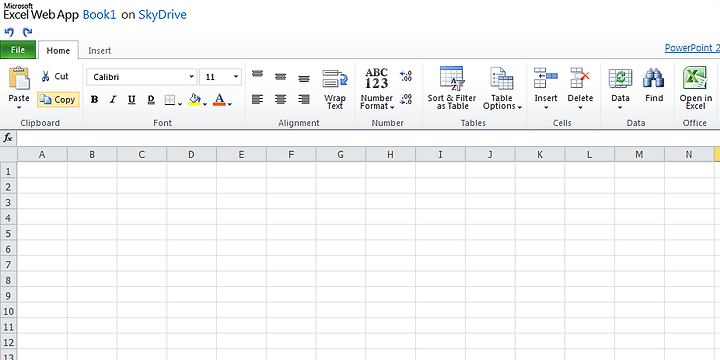Align text right

(x=304, y=99)
